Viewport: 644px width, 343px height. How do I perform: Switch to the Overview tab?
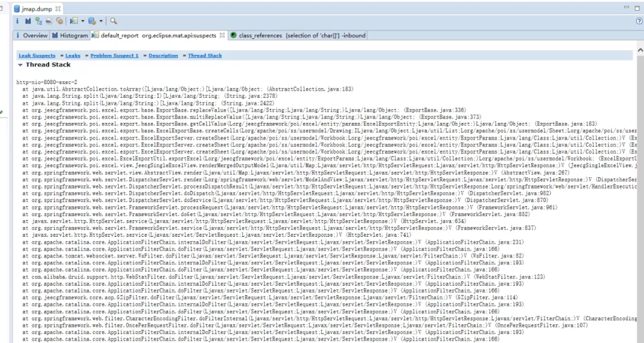pyautogui.click(x=31, y=35)
